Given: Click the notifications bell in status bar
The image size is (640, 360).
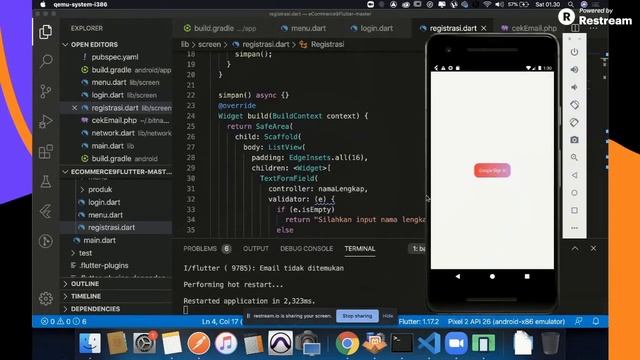Looking at the screenshot, I should coord(596,322).
